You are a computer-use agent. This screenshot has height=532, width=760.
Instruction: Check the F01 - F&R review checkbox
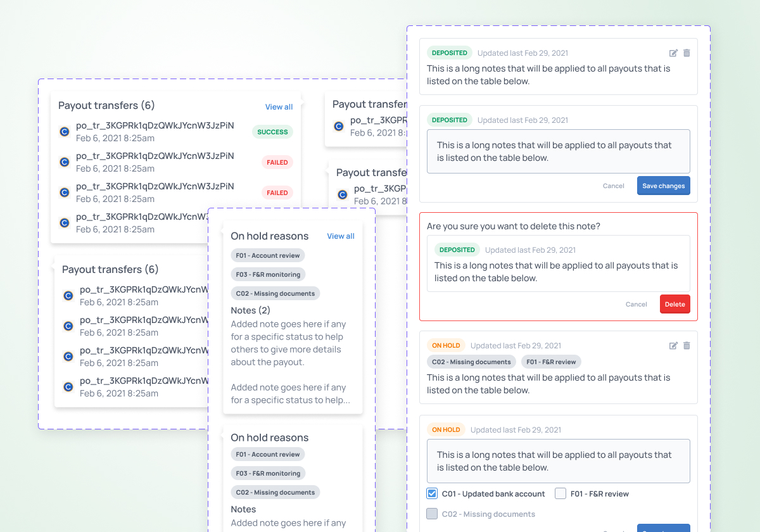tap(560, 493)
